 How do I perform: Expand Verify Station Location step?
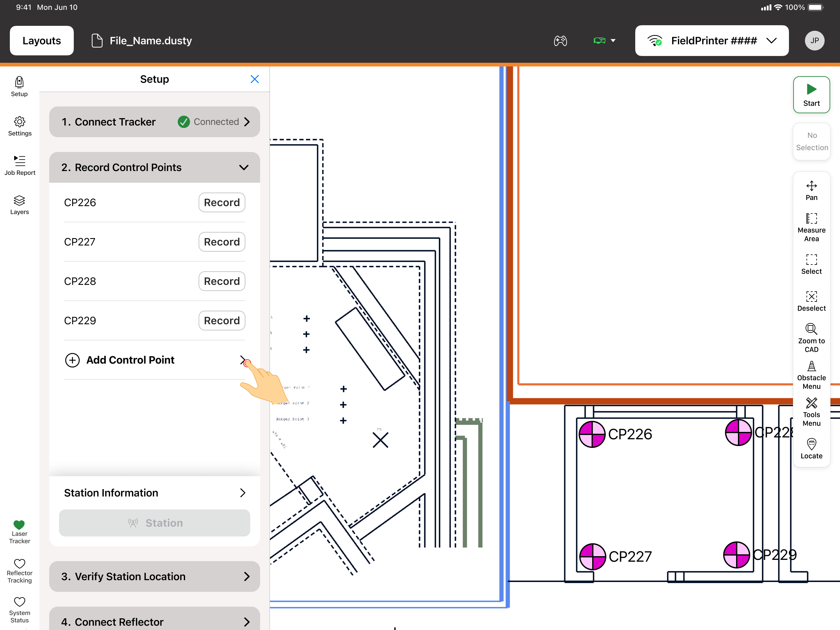(154, 576)
